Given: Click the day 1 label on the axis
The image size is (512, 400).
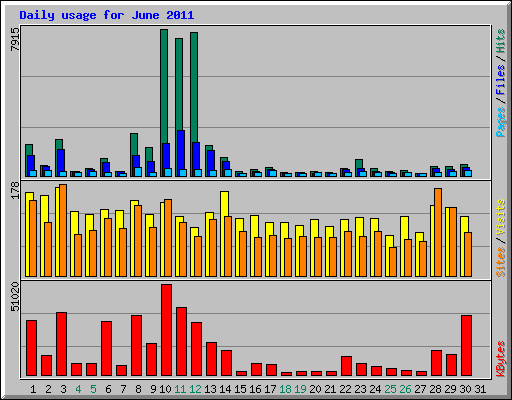Looking at the screenshot, I should click(33, 389).
